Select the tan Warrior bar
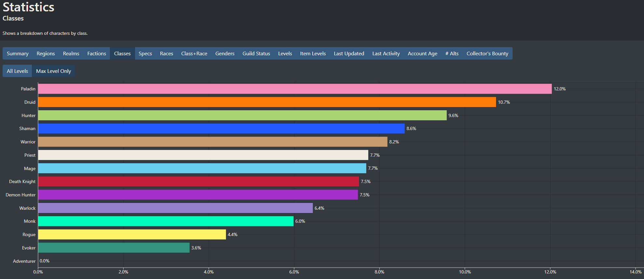The width and height of the screenshot is (644, 279). [x=213, y=142]
